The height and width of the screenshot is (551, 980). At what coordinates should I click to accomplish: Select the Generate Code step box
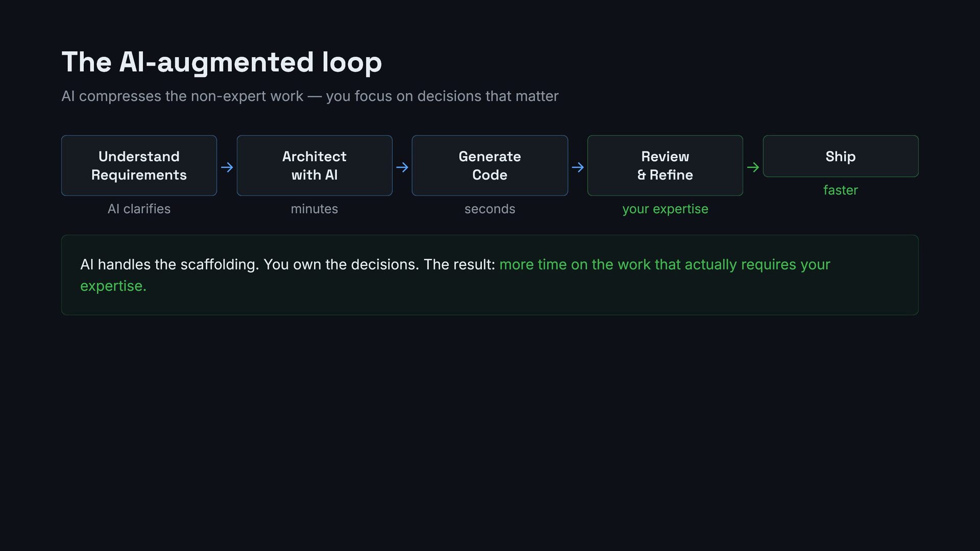(489, 165)
